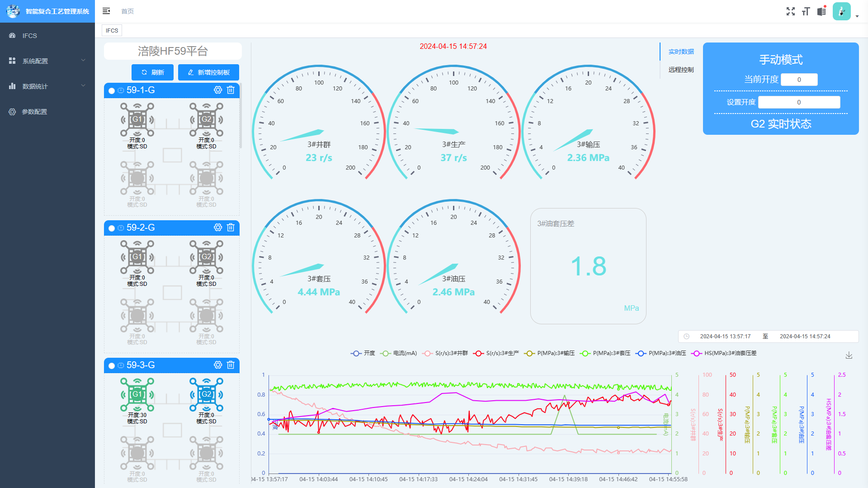Click the 当前开度 value field
This screenshot has width=868, height=488.
[799, 80]
